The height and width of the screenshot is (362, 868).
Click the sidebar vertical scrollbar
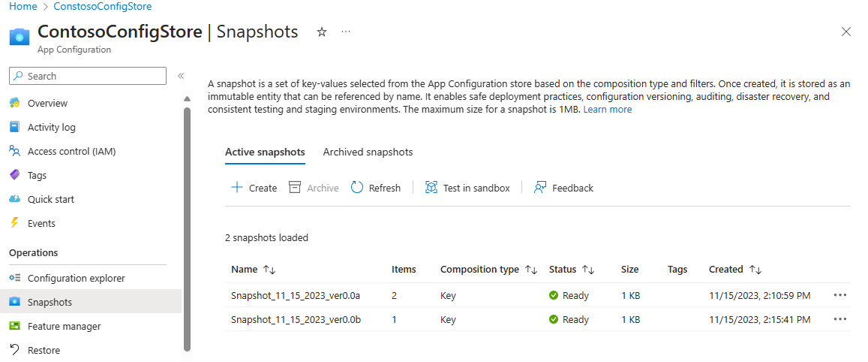pos(187,229)
